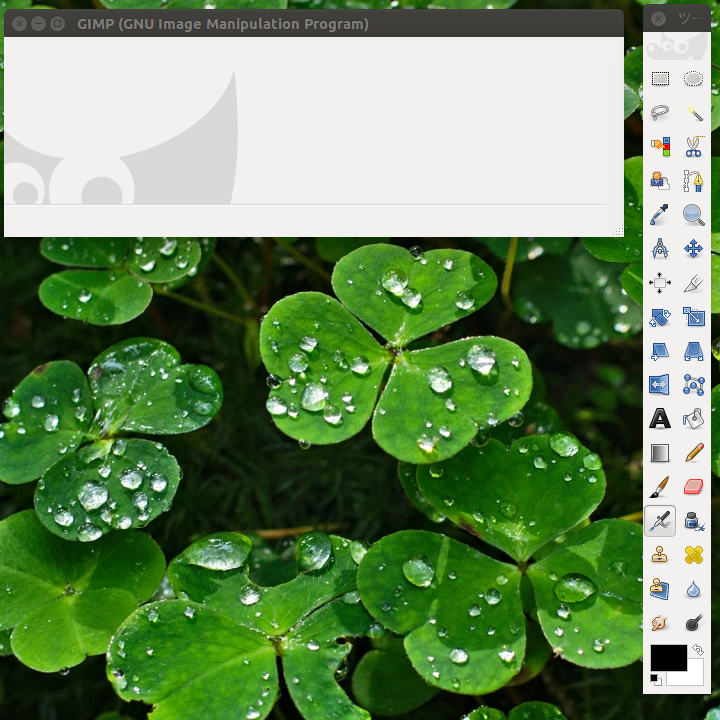
Task: Pick the Pencil tool
Action: [693, 453]
